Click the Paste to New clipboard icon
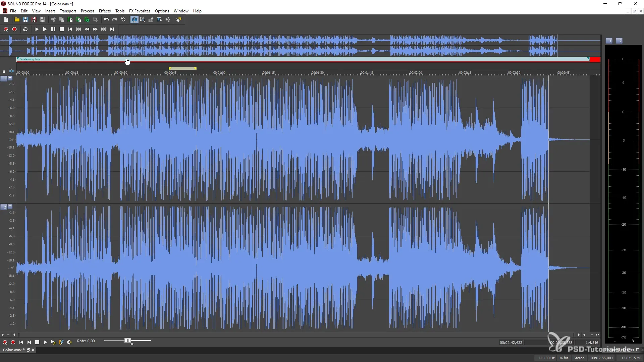This screenshot has height=362, width=644. click(78, 19)
